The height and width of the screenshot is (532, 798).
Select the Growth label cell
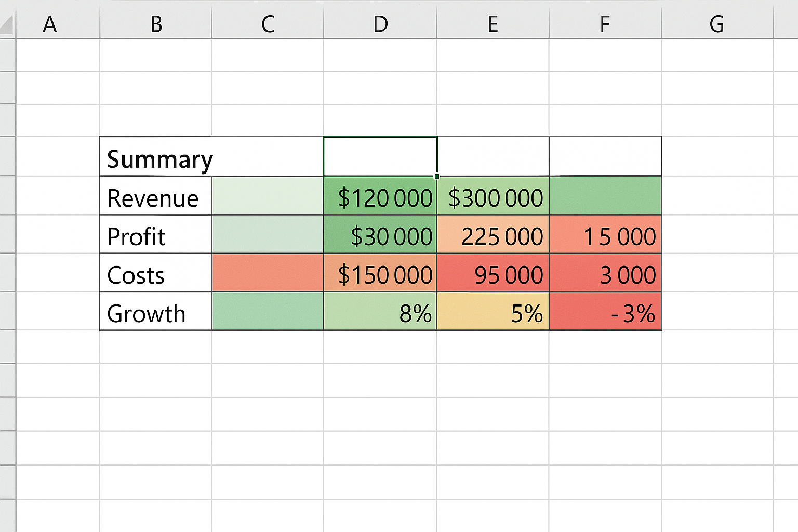(x=156, y=311)
